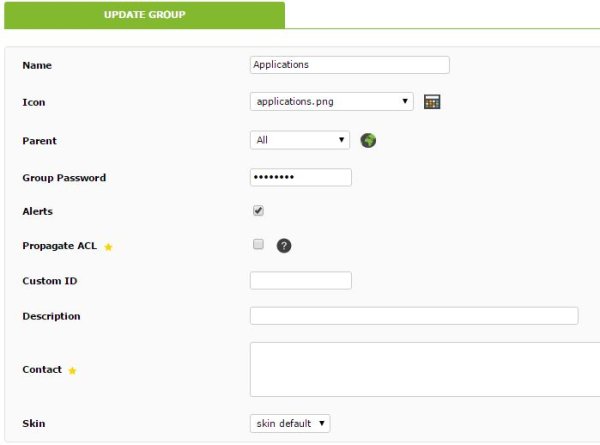
Task: Open the Icon dropdown showing applications.png
Action: pyautogui.click(x=332, y=101)
